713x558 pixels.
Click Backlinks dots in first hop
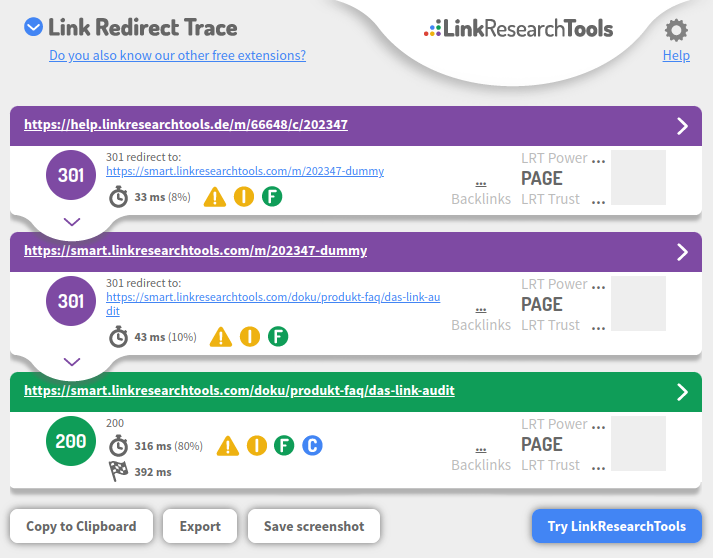481,184
